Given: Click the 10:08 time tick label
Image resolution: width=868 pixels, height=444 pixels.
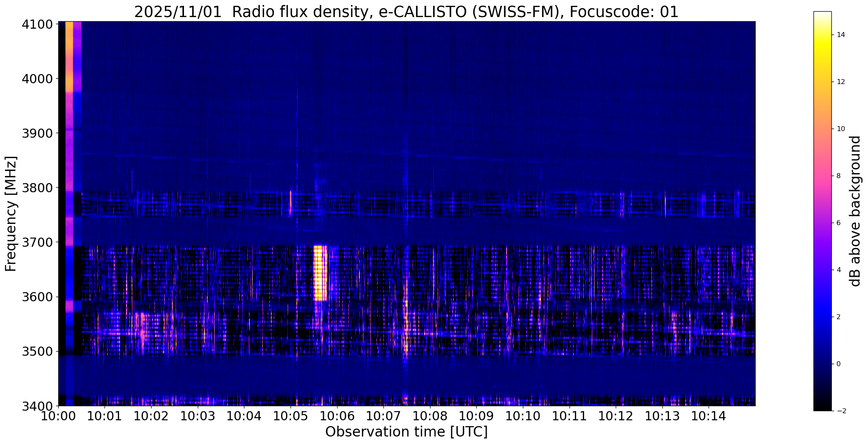Looking at the screenshot, I should click(430, 416).
